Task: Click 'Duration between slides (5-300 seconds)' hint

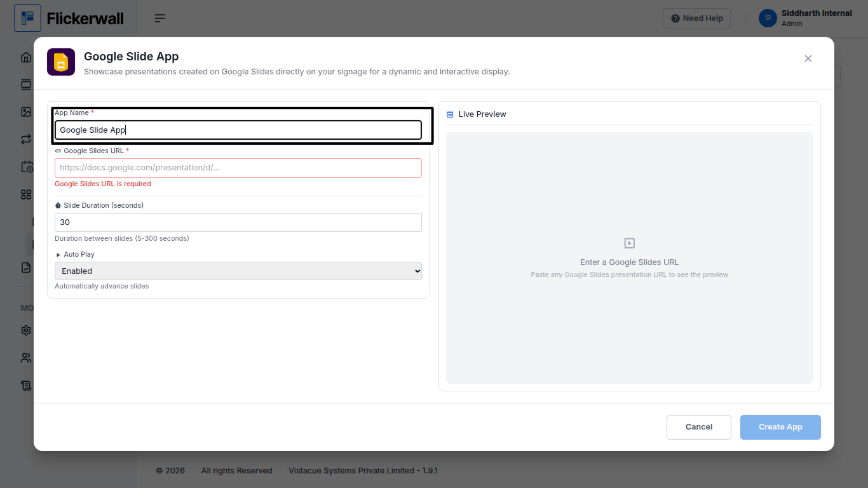Action: coord(122,239)
